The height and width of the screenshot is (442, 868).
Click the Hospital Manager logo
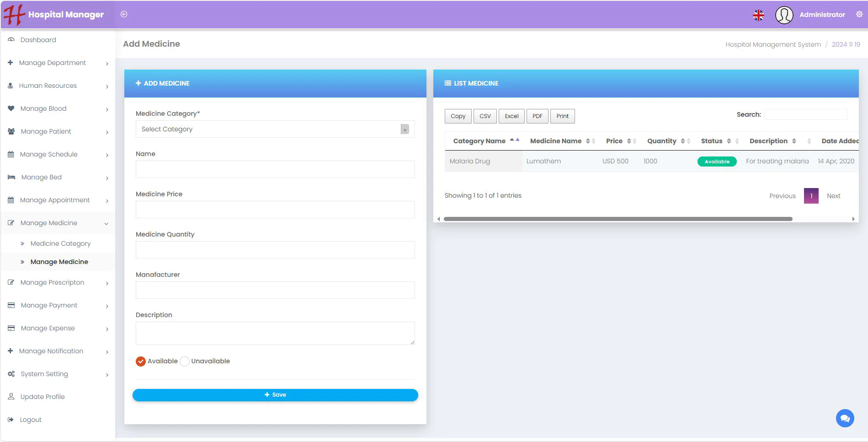pyautogui.click(x=54, y=15)
